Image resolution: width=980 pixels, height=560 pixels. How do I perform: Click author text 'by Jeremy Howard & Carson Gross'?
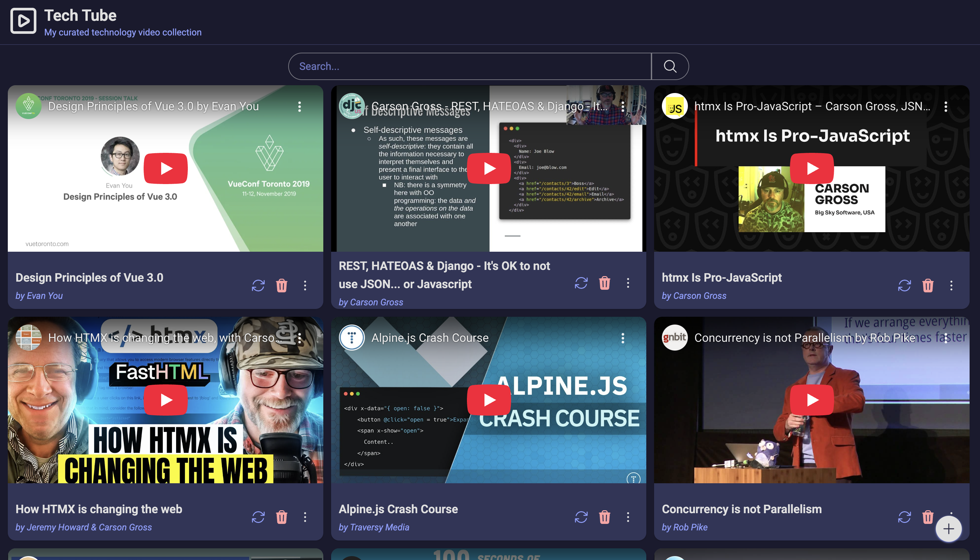point(84,527)
